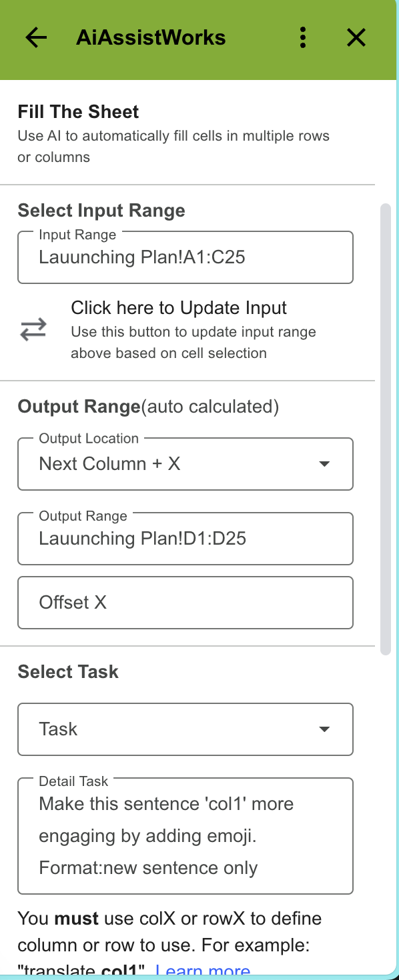
Task: Click the AiAssistWorks title
Action: (x=151, y=38)
